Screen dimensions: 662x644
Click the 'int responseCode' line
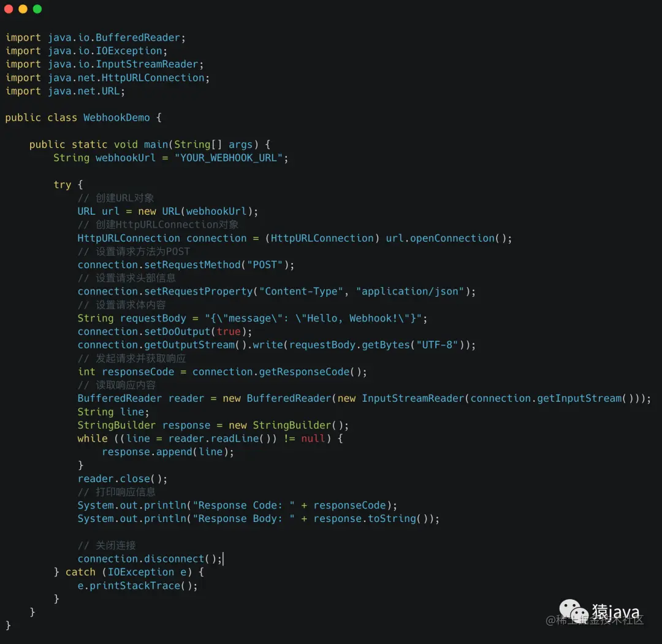point(222,372)
